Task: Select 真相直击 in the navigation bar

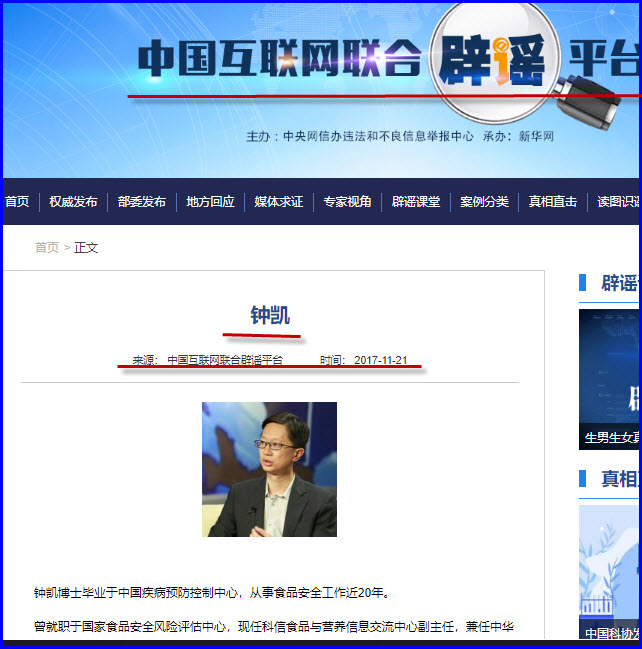Action: (553, 202)
